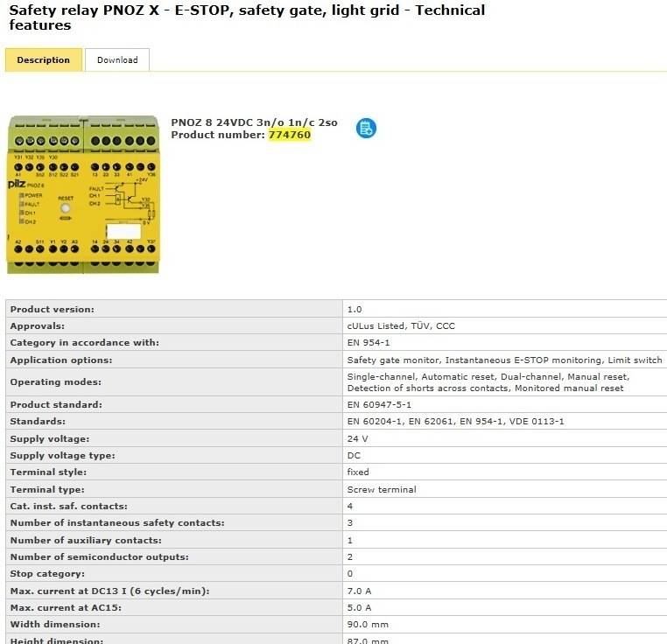Select the AC15 max current value 5.0 A
Screen dimensions: 667x644
(x=359, y=607)
